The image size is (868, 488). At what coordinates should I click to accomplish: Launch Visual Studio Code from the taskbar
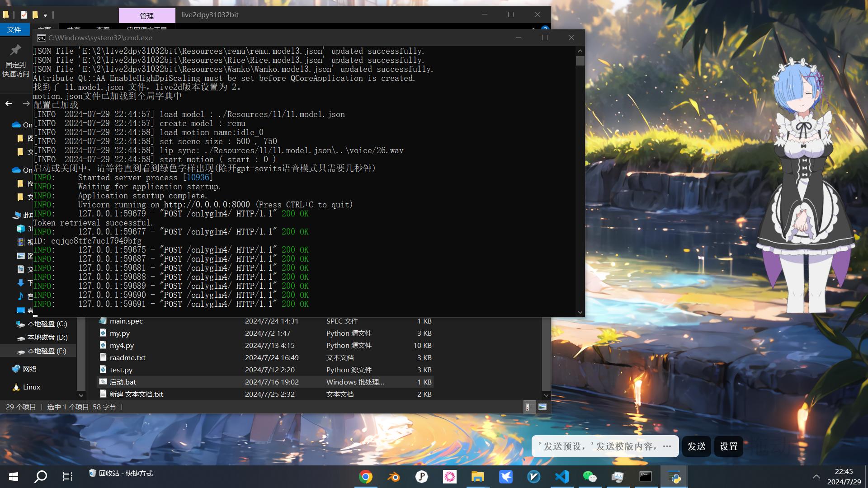(562, 477)
